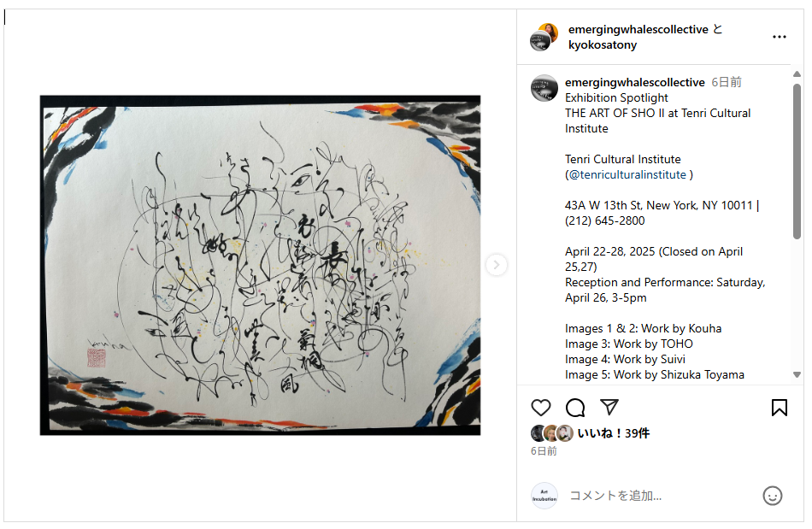Open the three-dot more options menu
The width and height of the screenshot is (812, 529).
tap(780, 37)
